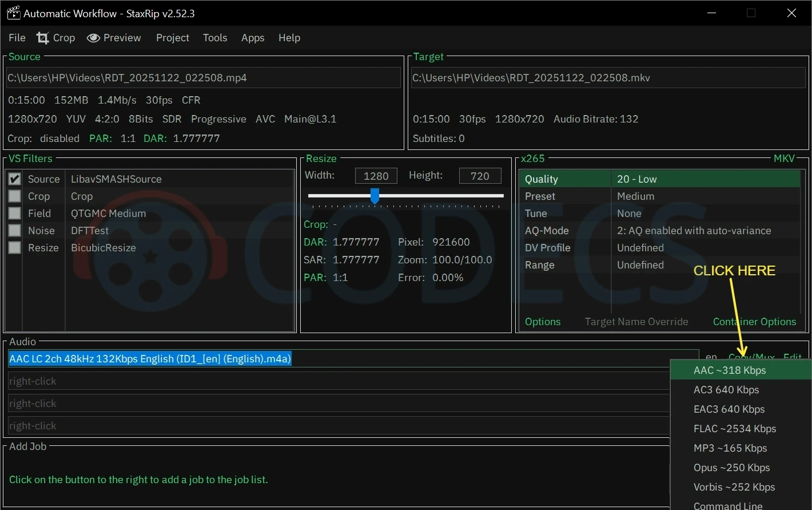Select the Quality 20 - Low row
Viewport: 812px width, 510px height.
pos(659,179)
